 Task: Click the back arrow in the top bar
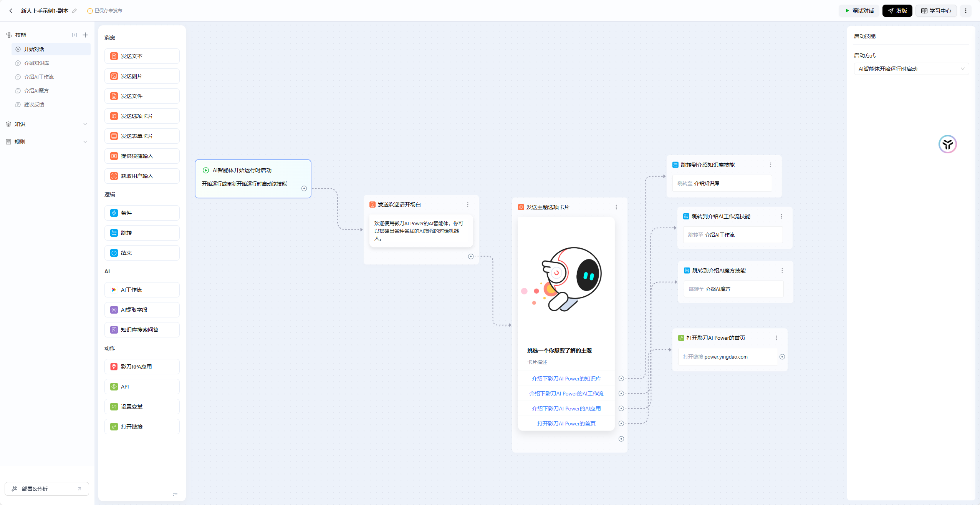pos(11,11)
